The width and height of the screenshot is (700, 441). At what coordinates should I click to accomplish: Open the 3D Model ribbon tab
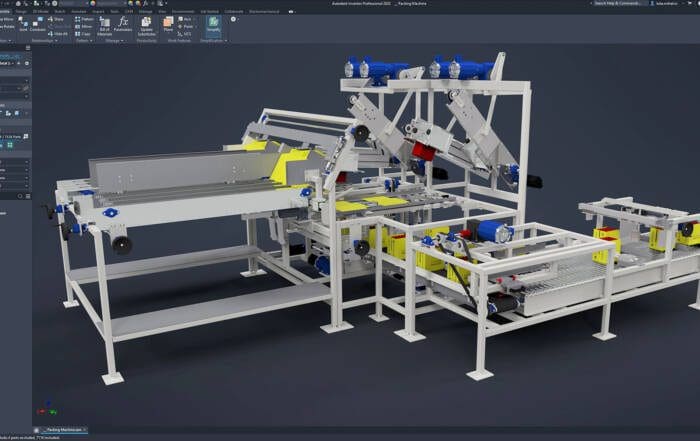41,12
